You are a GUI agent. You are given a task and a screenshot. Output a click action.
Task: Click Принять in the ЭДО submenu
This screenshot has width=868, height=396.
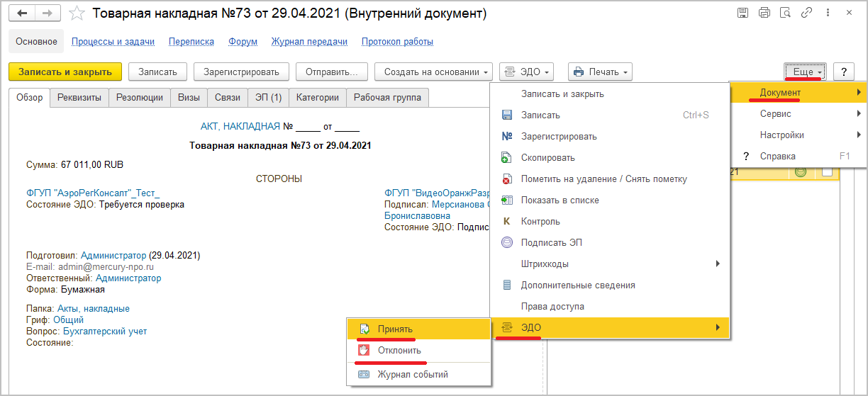tap(419, 329)
